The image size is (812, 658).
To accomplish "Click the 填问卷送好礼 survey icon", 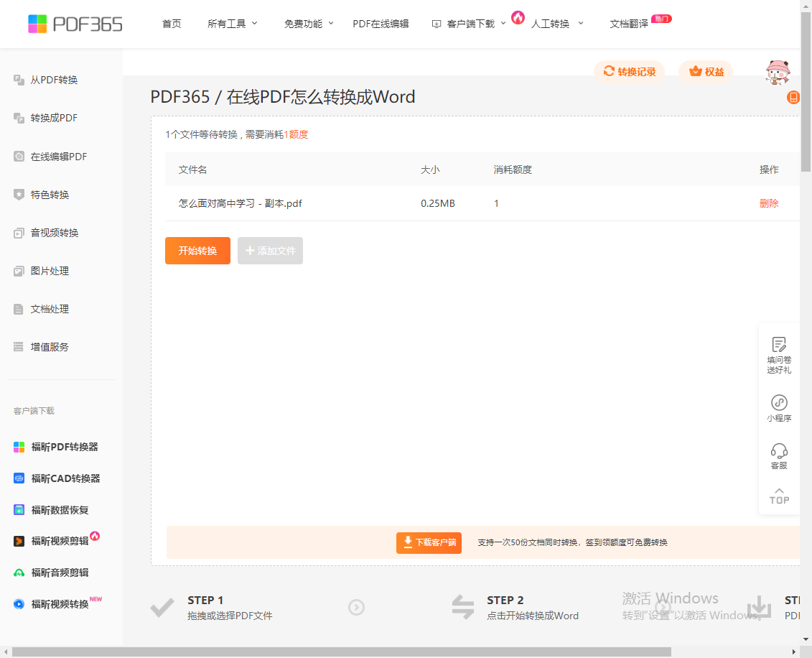I will (779, 346).
